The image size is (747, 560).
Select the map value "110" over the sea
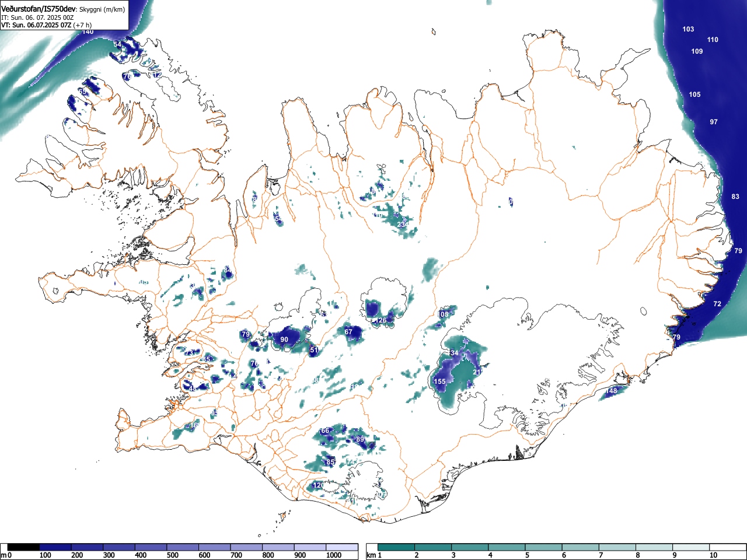[713, 40]
